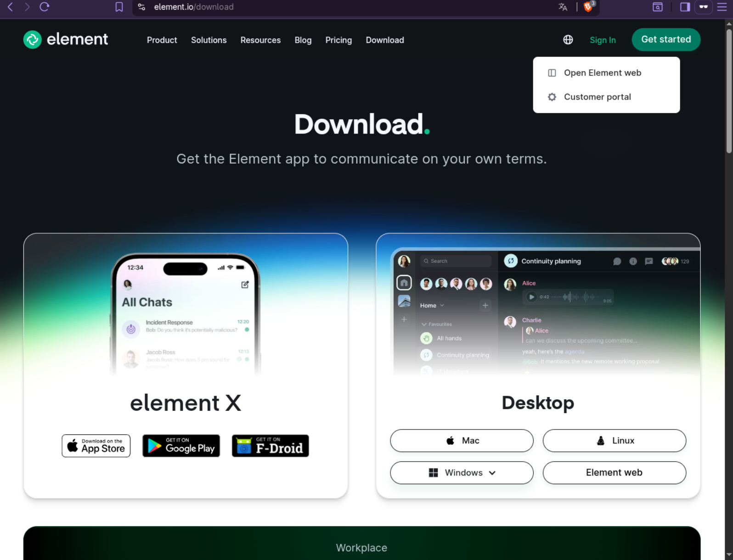Image resolution: width=733 pixels, height=560 pixels.
Task: Select Download in the navigation bar
Action: point(385,40)
